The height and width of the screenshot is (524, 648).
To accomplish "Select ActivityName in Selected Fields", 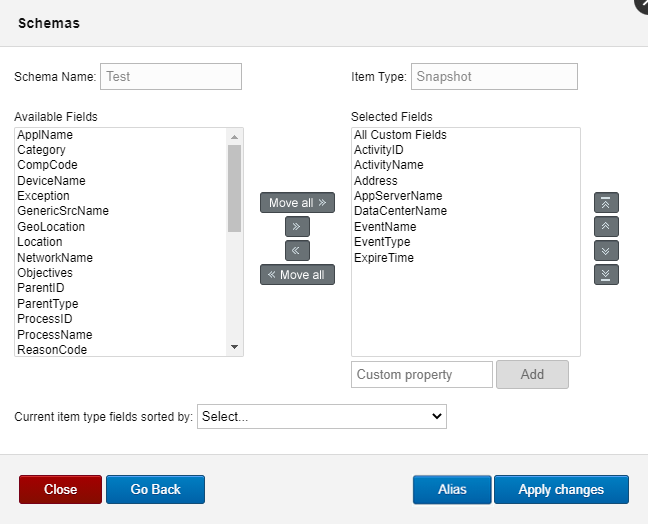I will click(x=388, y=165).
